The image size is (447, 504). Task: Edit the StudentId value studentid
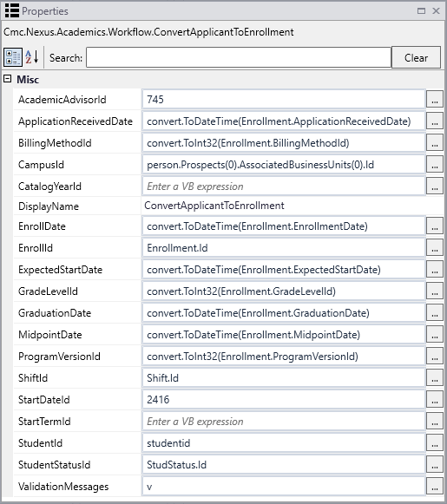[x=284, y=443]
